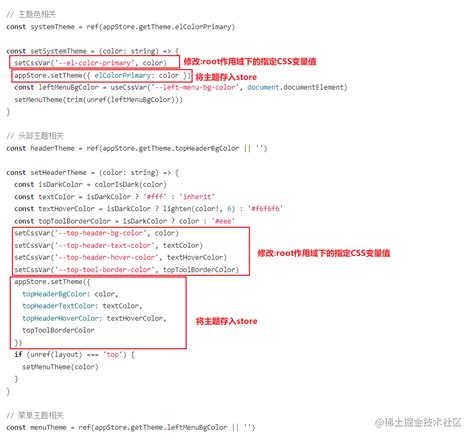Click the '#eee' string in topToolBorderColor line

pos(223,221)
